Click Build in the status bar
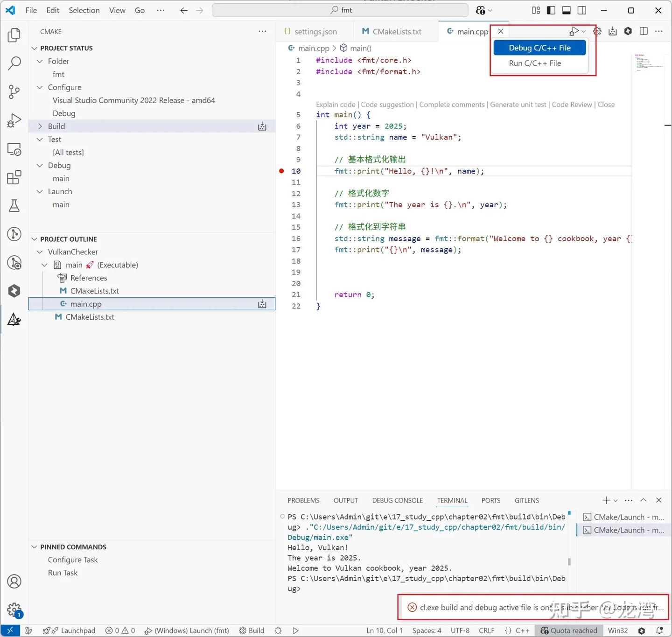 tap(252, 630)
